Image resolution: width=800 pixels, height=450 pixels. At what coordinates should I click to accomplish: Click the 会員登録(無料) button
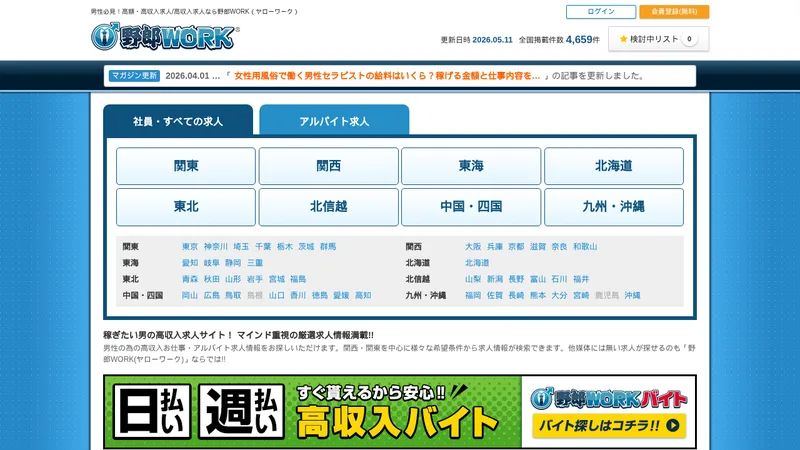pyautogui.click(x=674, y=11)
